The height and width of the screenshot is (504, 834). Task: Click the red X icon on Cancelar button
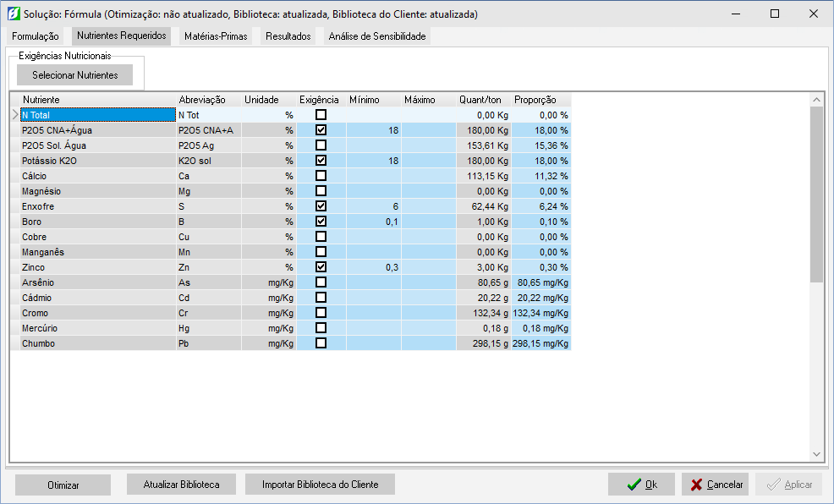tap(696, 485)
